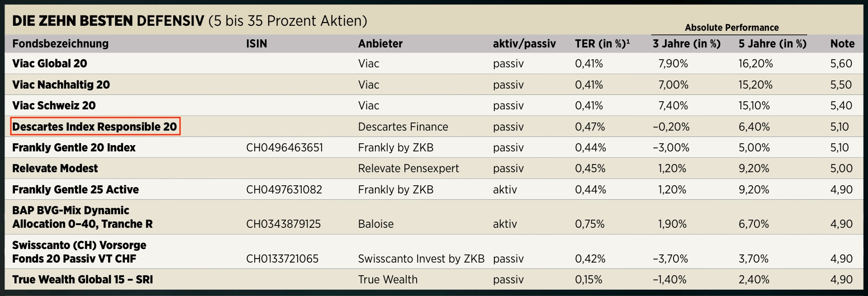
Task: Select the Viac Global 20 fund name
Action: coord(50,64)
